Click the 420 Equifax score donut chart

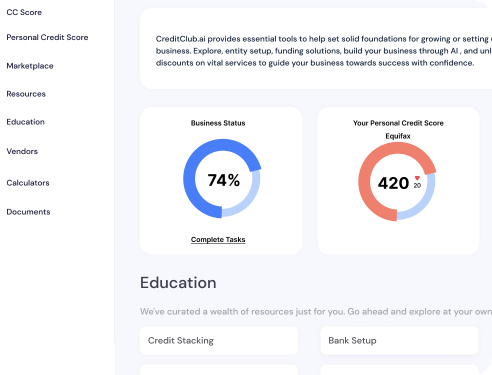[397, 182]
